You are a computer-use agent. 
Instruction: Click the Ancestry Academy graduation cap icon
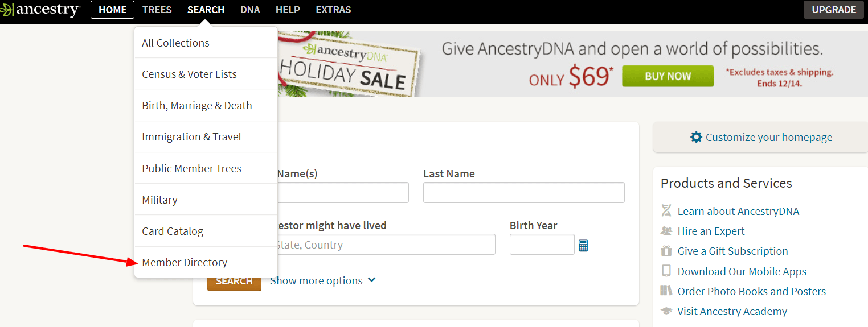[x=666, y=311]
